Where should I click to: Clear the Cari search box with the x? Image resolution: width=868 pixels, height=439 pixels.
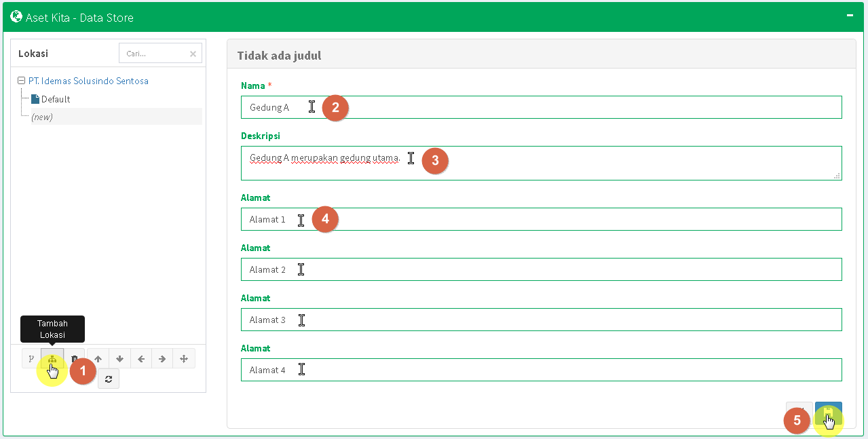[x=193, y=54]
